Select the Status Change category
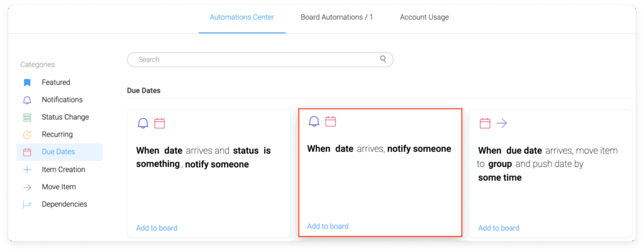644x252 pixels. pos(65,118)
